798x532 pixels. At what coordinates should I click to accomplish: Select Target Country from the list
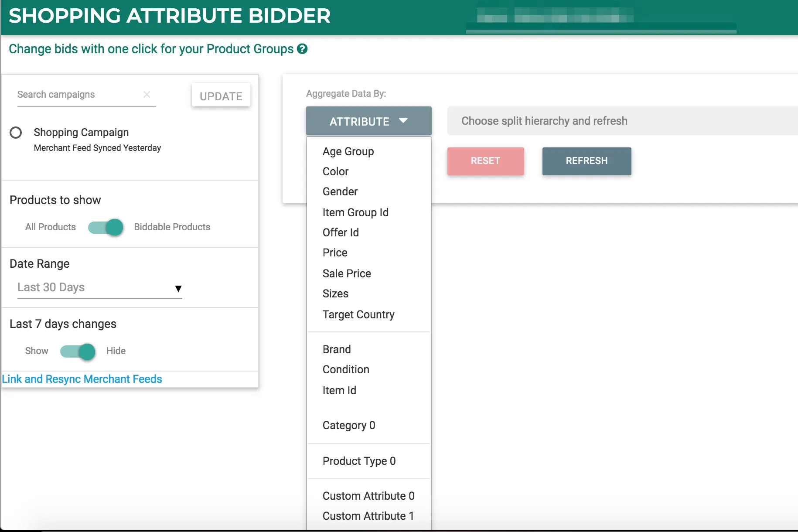(358, 315)
